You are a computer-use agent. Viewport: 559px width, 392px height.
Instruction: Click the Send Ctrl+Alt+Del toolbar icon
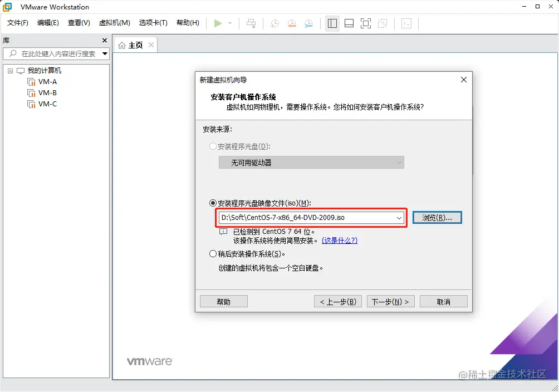coord(251,23)
